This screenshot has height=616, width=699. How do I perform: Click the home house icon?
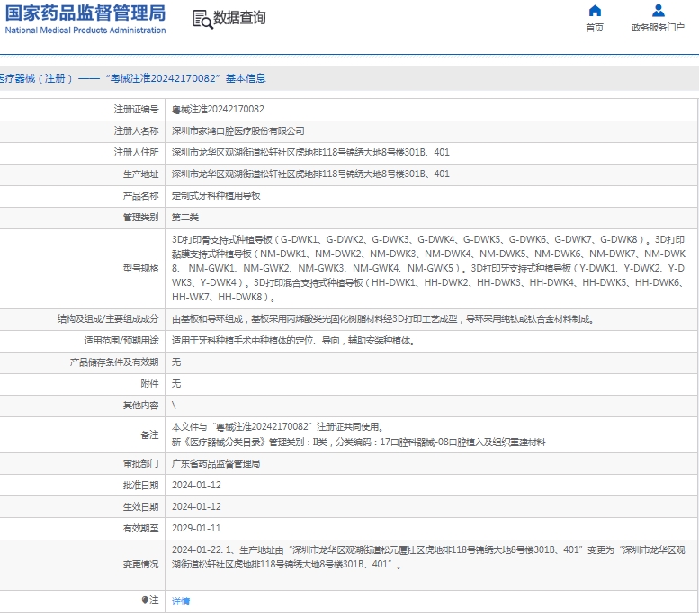[595, 11]
